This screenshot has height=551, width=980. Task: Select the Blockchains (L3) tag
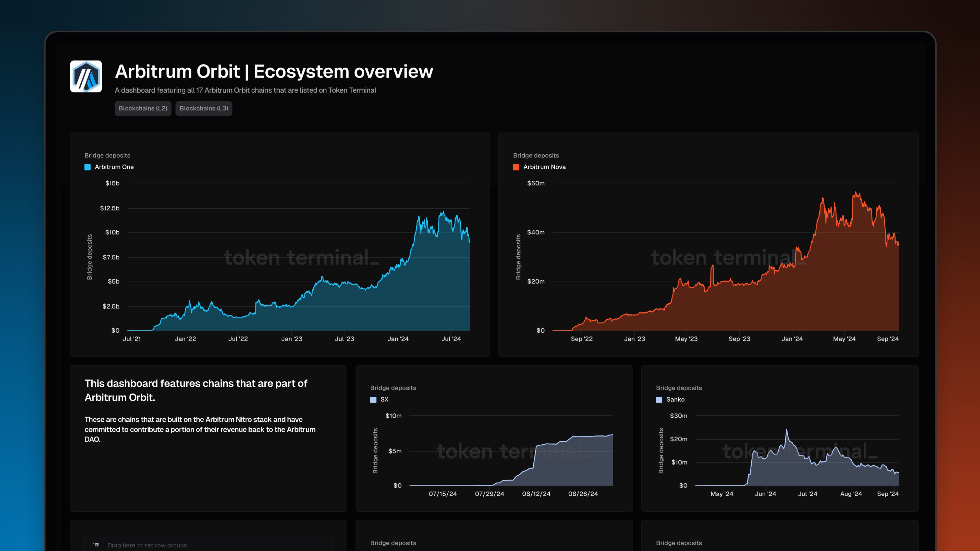pos(204,108)
